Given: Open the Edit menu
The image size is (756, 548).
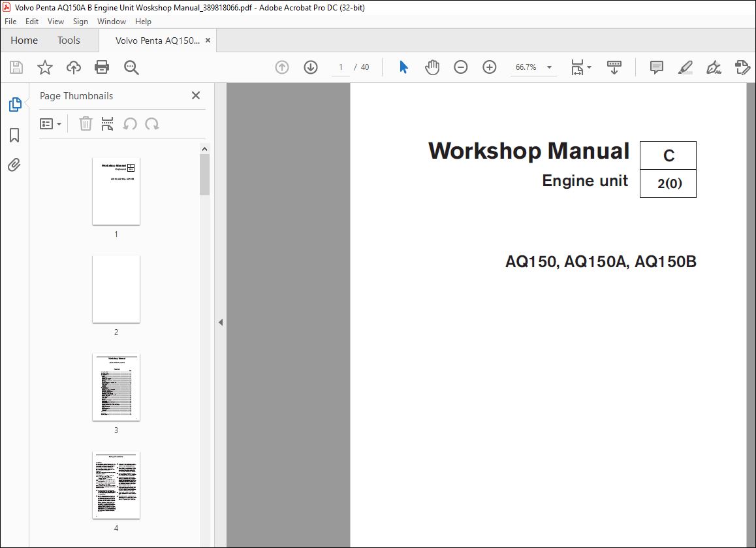Looking at the screenshot, I should point(32,21).
